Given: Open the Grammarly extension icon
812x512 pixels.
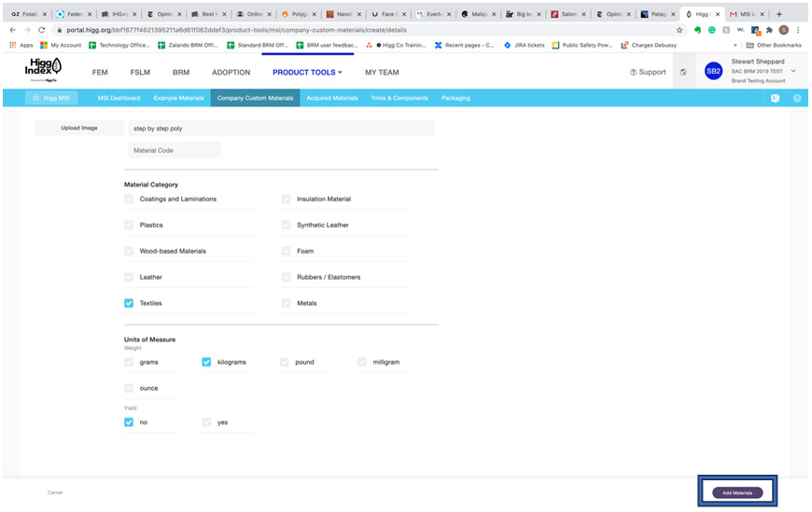Looking at the screenshot, I should [x=712, y=30].
